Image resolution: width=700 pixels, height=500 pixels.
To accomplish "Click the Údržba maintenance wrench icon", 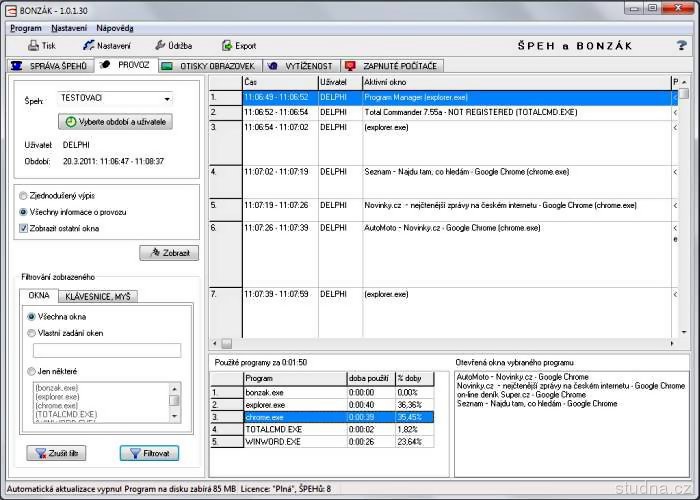I will [x=160, y=46].
